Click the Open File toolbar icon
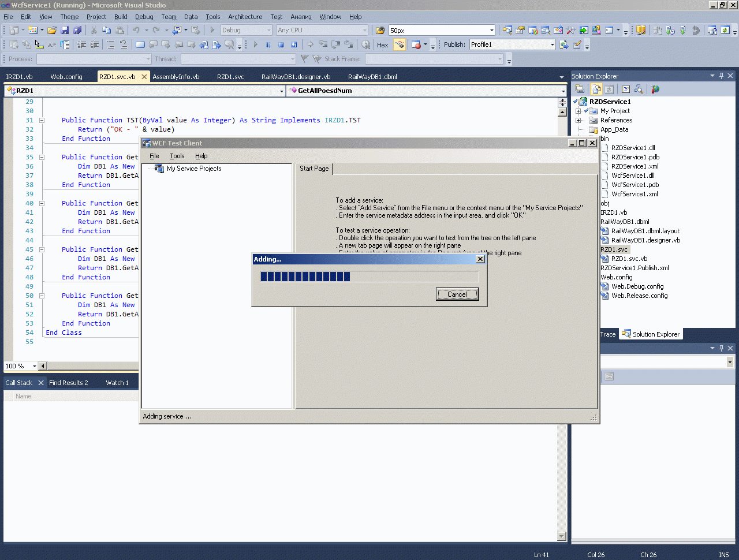 coord(52,30)
